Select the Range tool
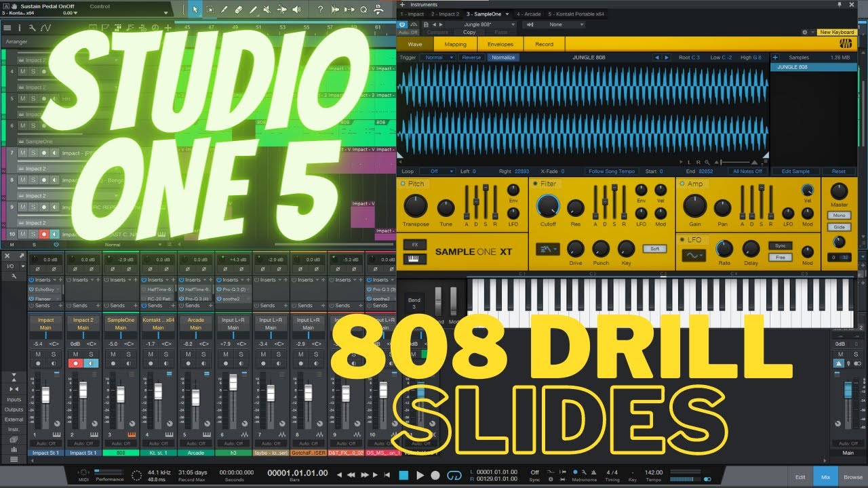Screen dimensions: 868x488 210,9
